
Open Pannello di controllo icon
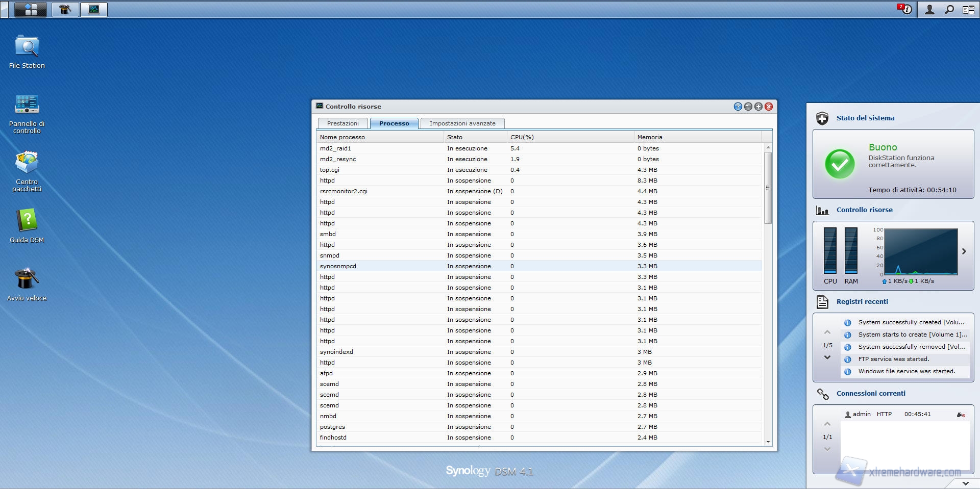[x=27, y=105]
